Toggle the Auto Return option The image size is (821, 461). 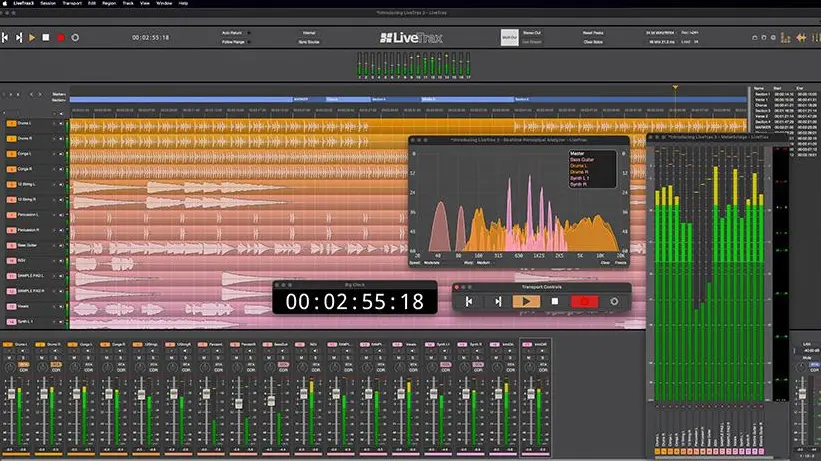(233, 32)
